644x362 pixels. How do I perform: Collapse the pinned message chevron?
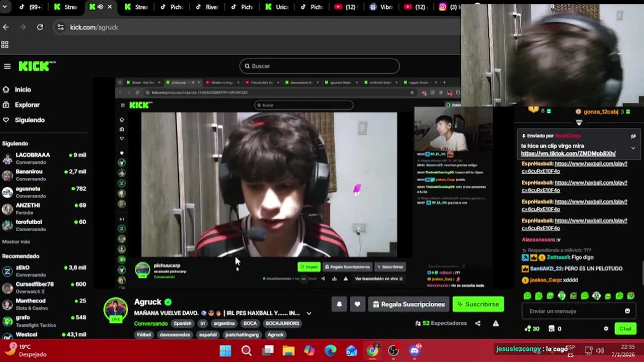tap(633, 148)
